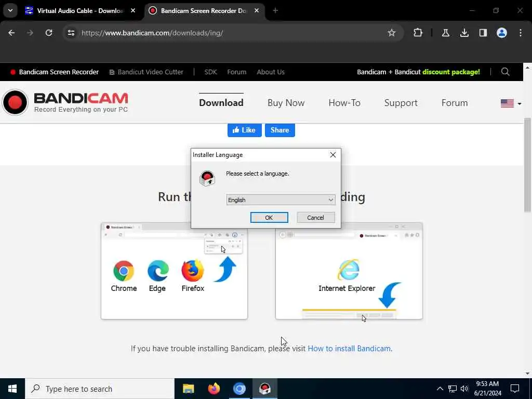Click the Facebook Share button
Screen dimensions: 532x399
click(280, 130)
